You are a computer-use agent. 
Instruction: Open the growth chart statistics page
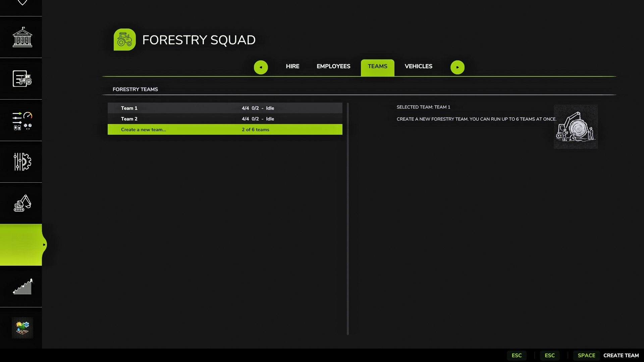pyautogui.click(x=22, y=287)
